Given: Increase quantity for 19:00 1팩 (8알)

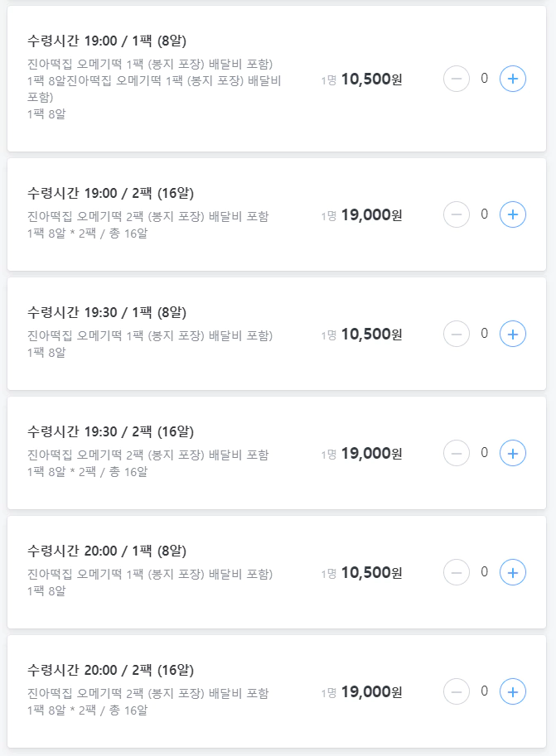Looking at the screenshot, I should pyautogui.click(x=513, y=79).
